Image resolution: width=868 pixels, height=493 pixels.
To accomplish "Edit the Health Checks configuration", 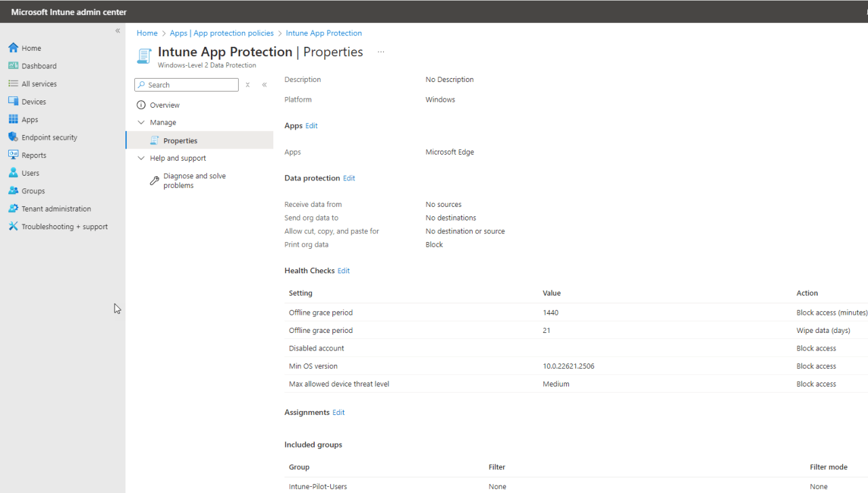I will (343, 271).
